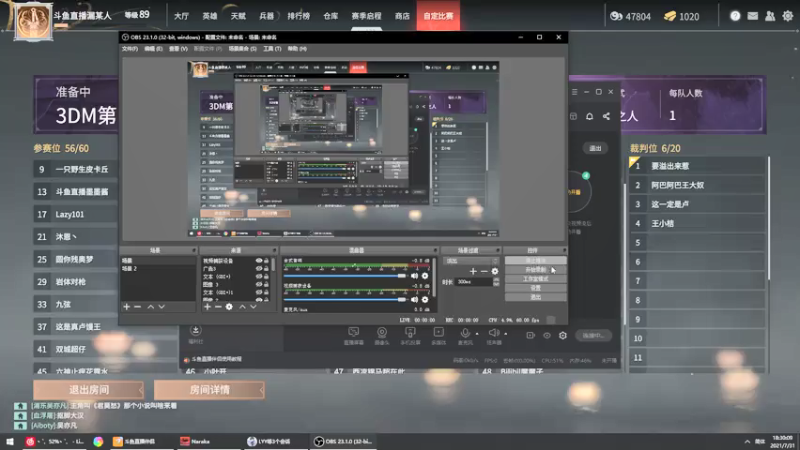The width and height of the screenshot is (800, 450).
Task: Click the microphone icon in Douyu toolbar
Action: pos(465,332)
